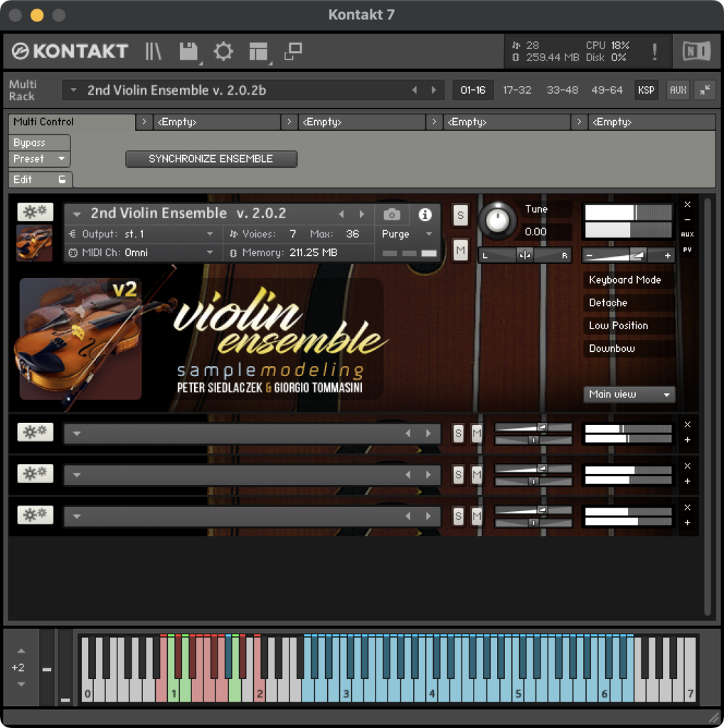Click the Kontakt logo
This screenshot has width=724, height=728.
pyautogui.click(x=70, y=51)
